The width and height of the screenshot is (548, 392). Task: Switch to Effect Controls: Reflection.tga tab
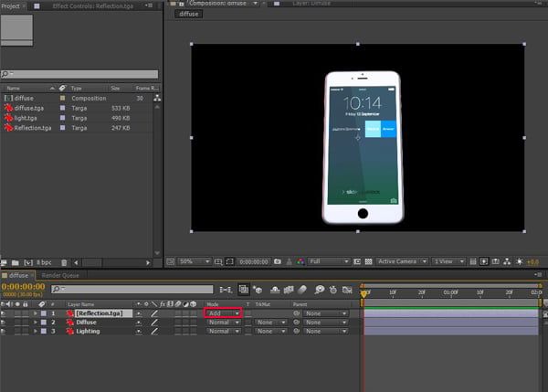[93, 6]
